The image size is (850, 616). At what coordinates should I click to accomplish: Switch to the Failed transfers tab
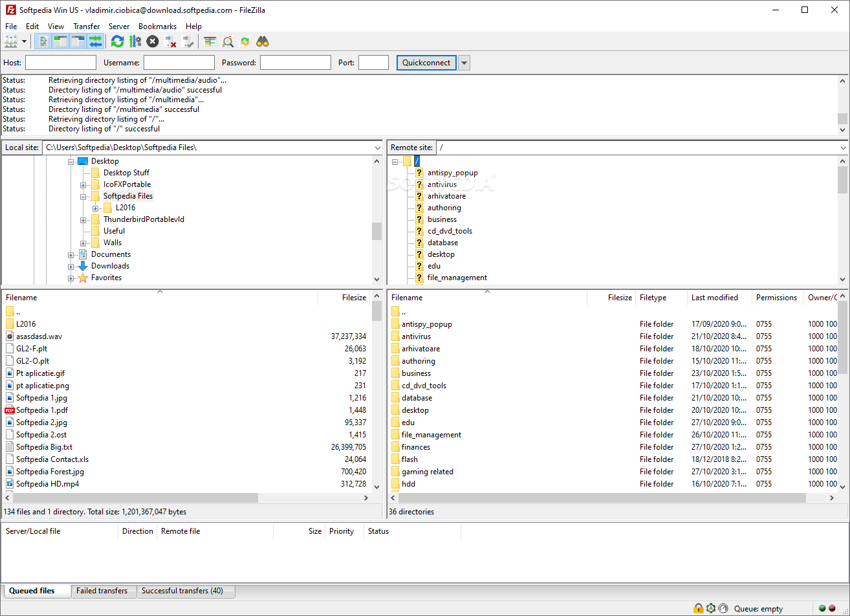102,591
